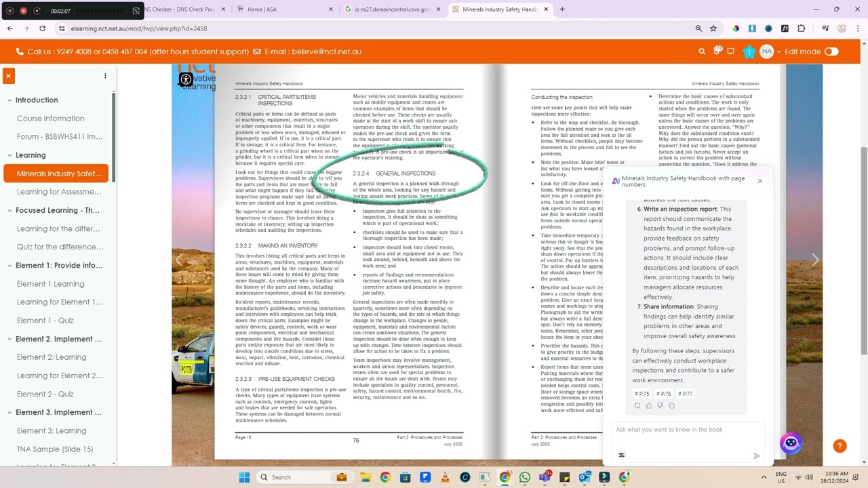Collapse the Element 2. Implement section

[9, 339]
